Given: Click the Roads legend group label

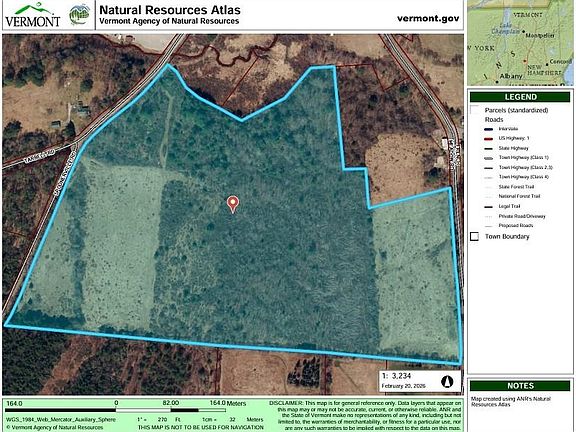Looking at the screenshot, I should (x=494, y=120).
